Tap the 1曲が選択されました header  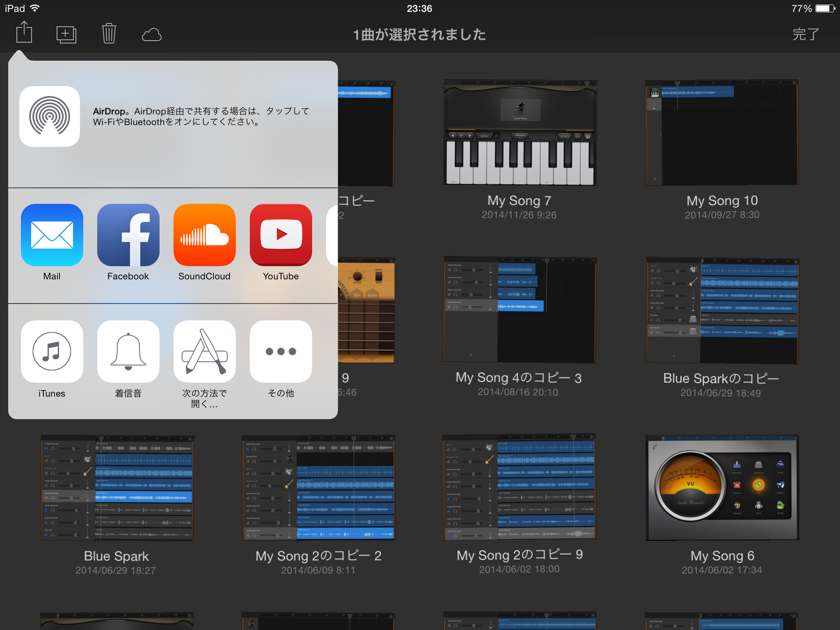click(x=420, y=34)
